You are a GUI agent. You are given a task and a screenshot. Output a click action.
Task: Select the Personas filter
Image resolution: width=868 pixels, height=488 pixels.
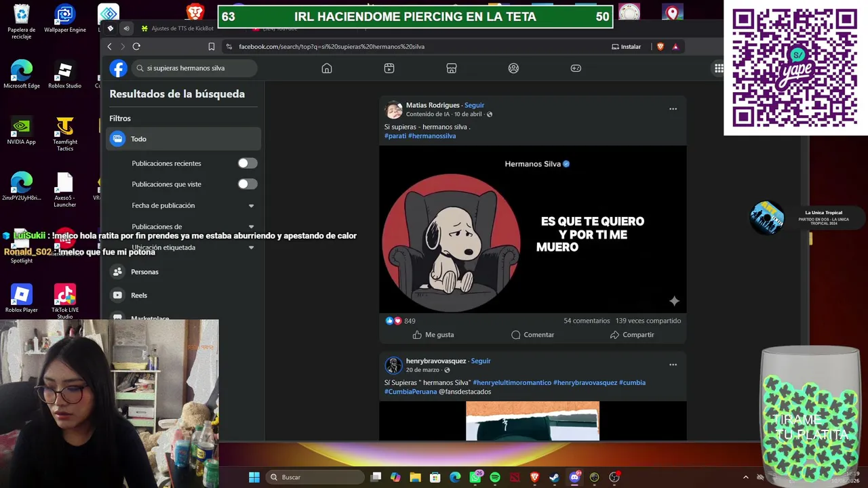click(x=184, y=272)
